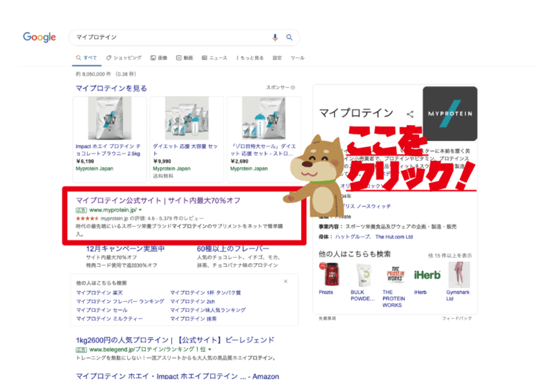The image size is (555, 392).
Task: Open the The Hut.com Ltd link
Action: coord(394,237)
